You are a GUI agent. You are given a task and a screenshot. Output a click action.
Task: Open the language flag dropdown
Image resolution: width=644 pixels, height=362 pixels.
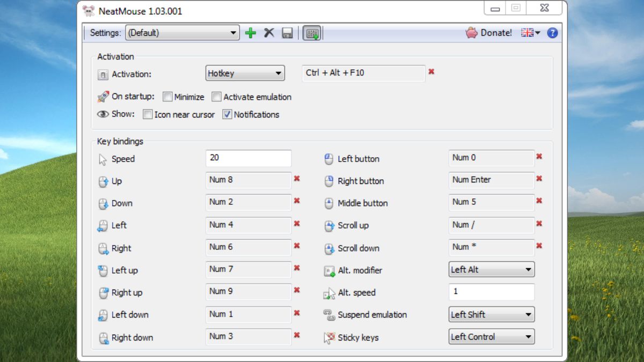[531, 33]
